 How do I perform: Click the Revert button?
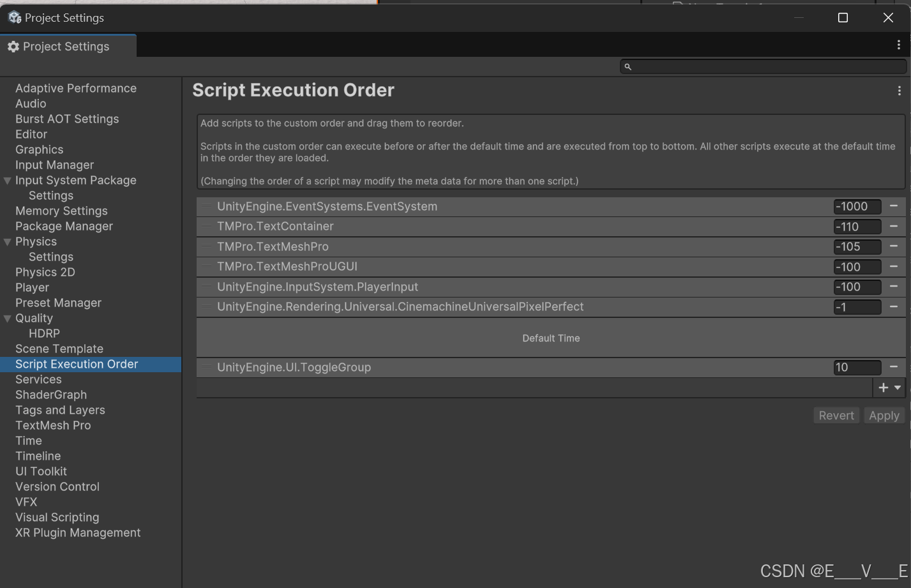coord(836,416)
